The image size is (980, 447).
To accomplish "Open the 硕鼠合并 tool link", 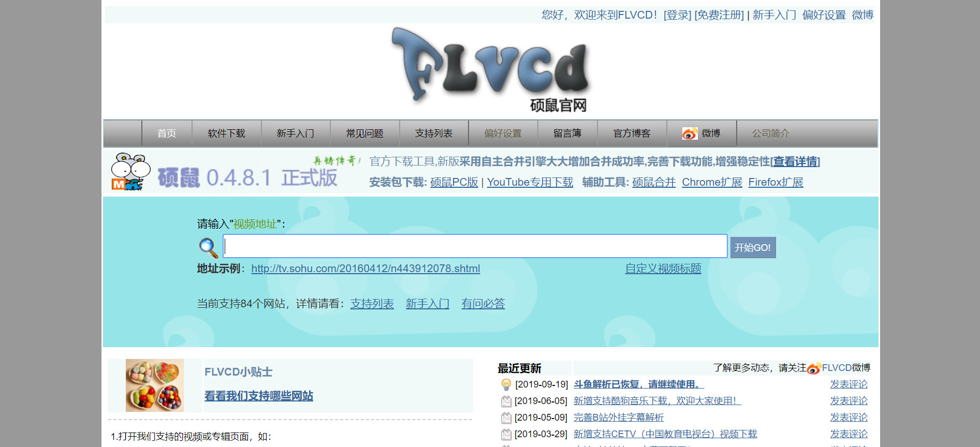I will coord(654,182).
